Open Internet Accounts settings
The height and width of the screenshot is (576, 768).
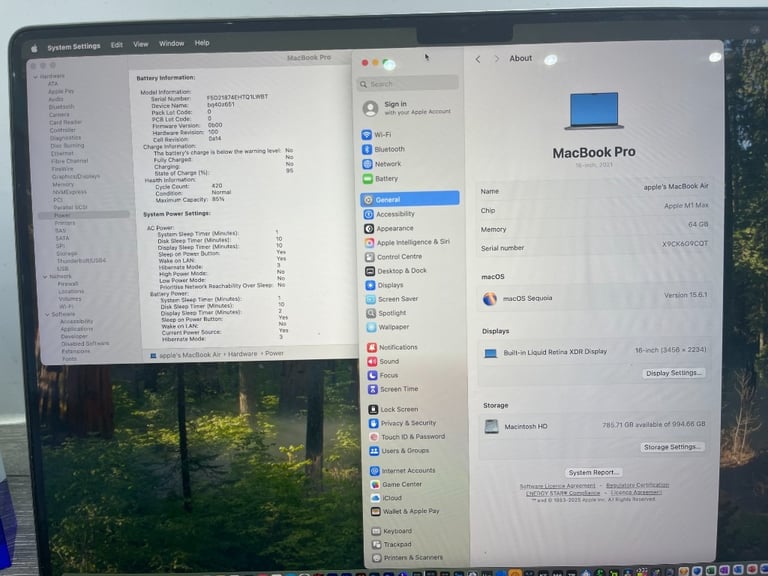pyautogui.click(x=403, y=471)
